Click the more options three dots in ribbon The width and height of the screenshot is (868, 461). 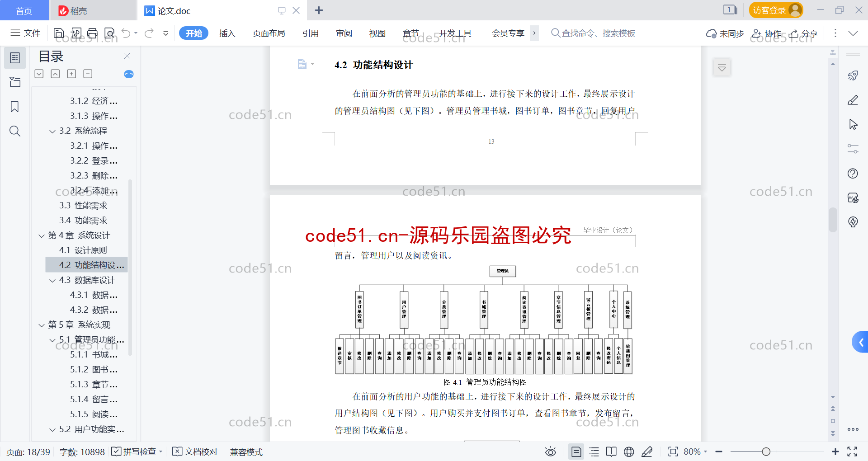click(x=835, y=33)
